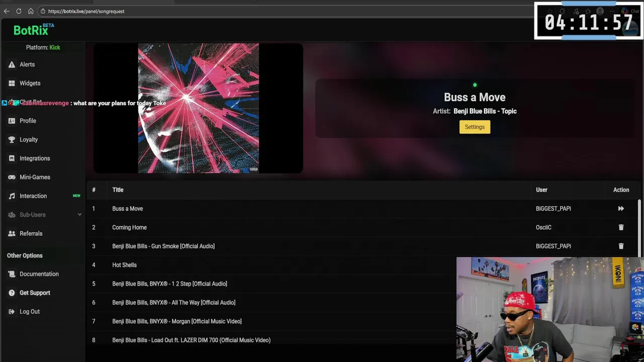Open song request Settings button

pos(474,127)
